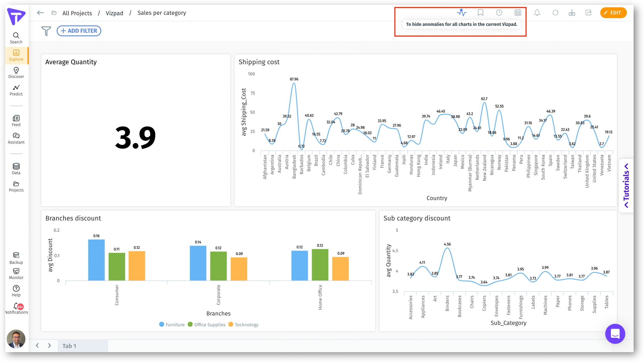Click the refresh icon in header
Image resolution: width=644 pixels, height=363 pixels.
555,13
